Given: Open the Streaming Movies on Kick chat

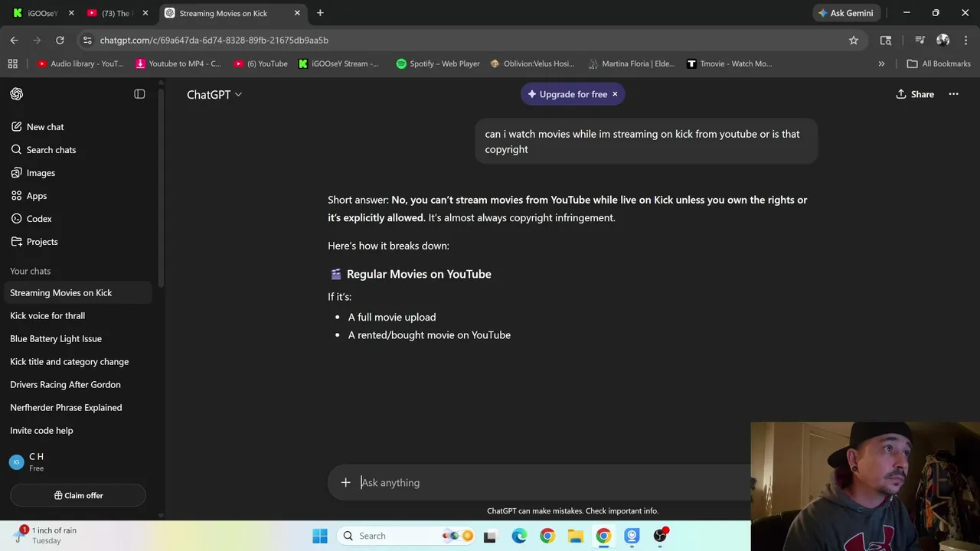Looking at the screenshot, I should (77, 293).
